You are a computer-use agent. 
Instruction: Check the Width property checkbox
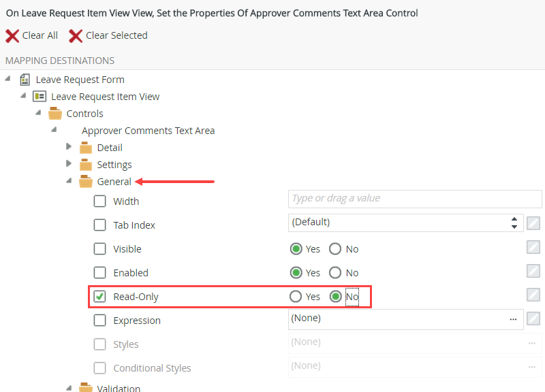pos(99,201)
